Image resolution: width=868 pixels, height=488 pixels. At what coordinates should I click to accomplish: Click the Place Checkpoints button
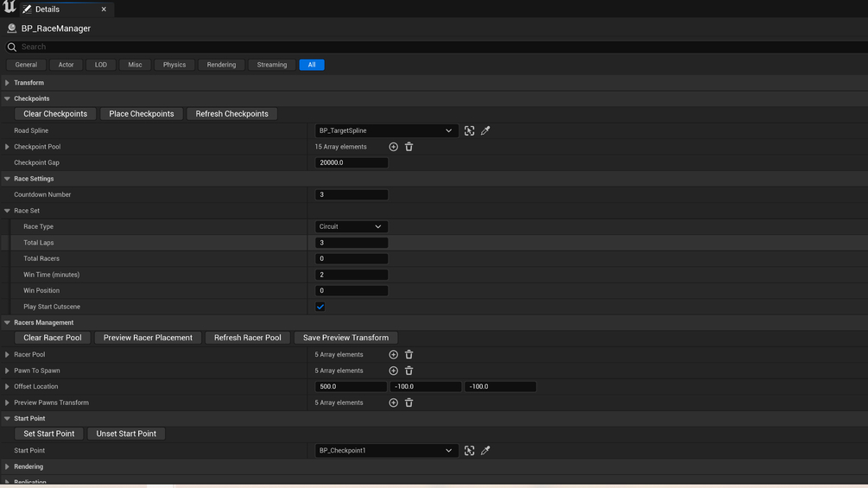[141, 114]
